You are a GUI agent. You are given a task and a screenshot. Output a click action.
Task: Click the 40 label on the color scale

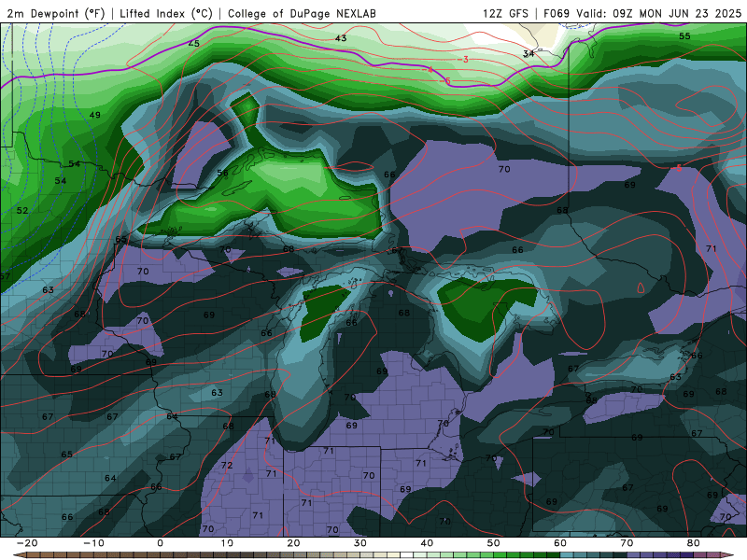click(x=427, y=543)
